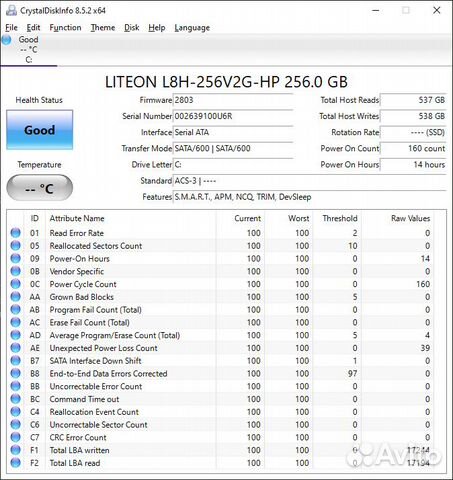Select the Reallocated Sectors Count attribute name
This screenshot has height=480, width=453.
click(96, 246)
